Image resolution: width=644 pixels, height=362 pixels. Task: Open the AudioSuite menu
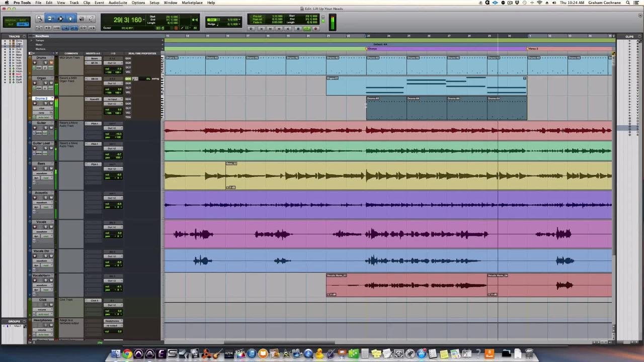[117, 3]
